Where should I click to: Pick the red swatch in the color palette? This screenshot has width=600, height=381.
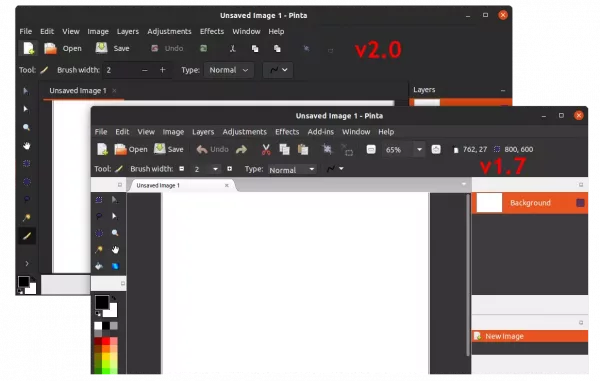106,340
